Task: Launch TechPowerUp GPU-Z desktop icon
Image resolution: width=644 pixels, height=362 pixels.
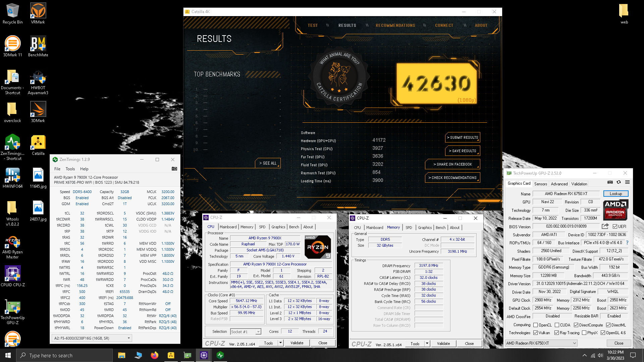Action: (x=12, y=311)
